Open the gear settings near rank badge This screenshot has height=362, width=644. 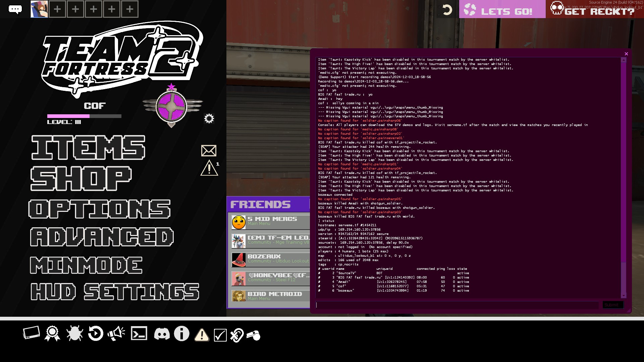(209, 119)
